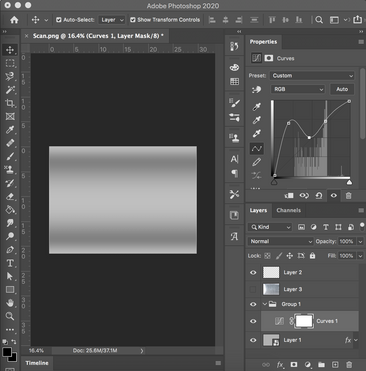
Task: Hide Layer 2 with its eye icon
Action: pyautogui.click(x=253, y=273)
